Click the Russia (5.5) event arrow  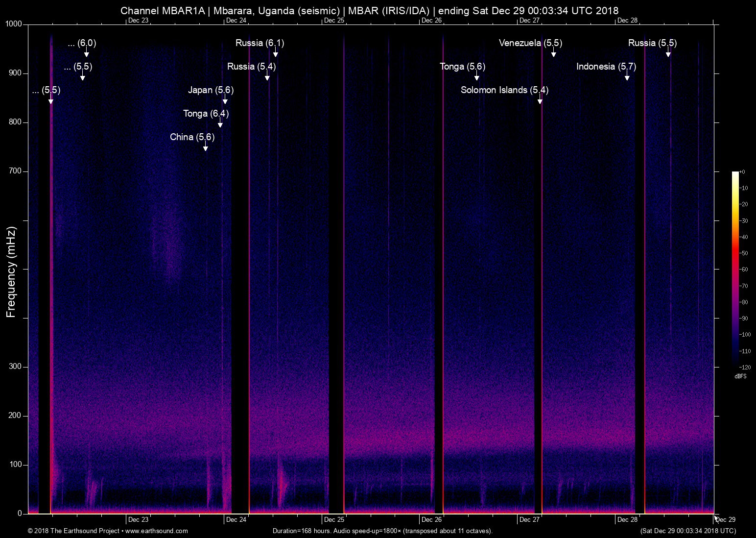coord(668,52)
